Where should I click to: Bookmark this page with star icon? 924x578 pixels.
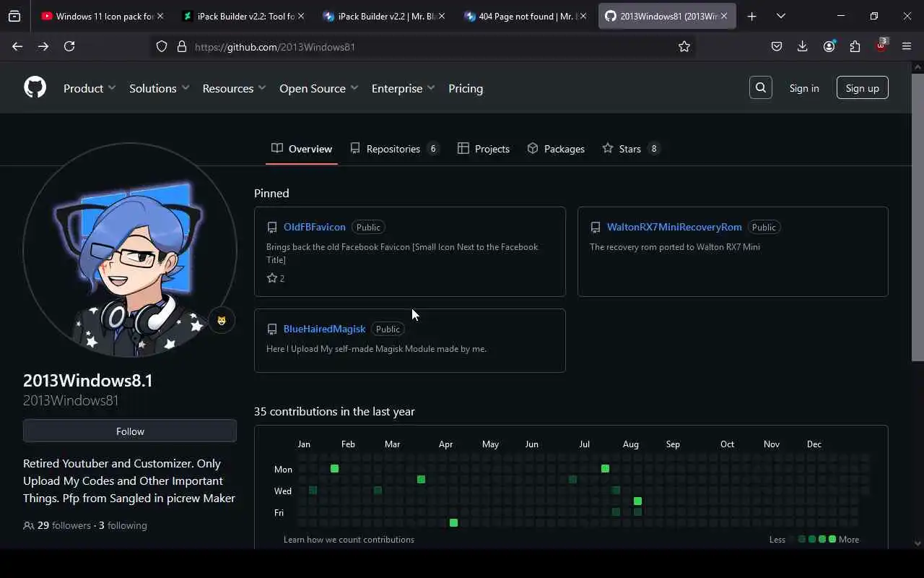click(684, 46)
